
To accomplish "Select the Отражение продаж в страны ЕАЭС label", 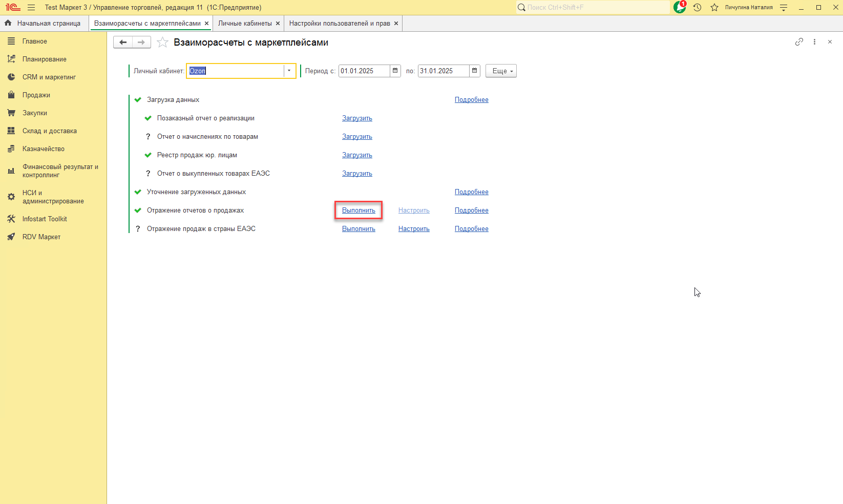I will coord(201,229).
